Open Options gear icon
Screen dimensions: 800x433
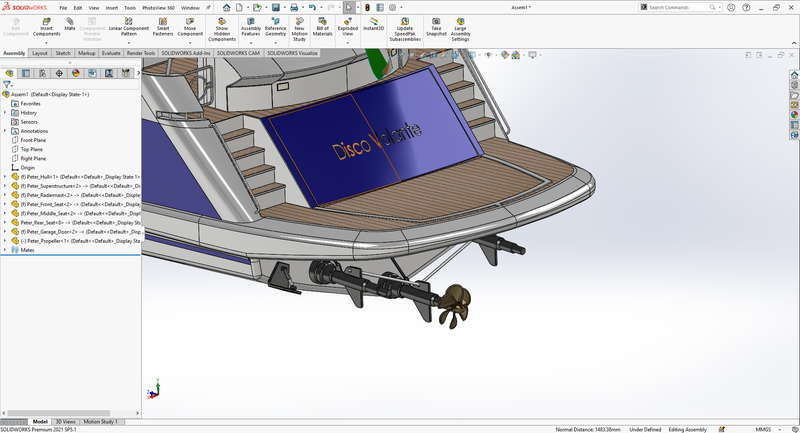(392, 8)
